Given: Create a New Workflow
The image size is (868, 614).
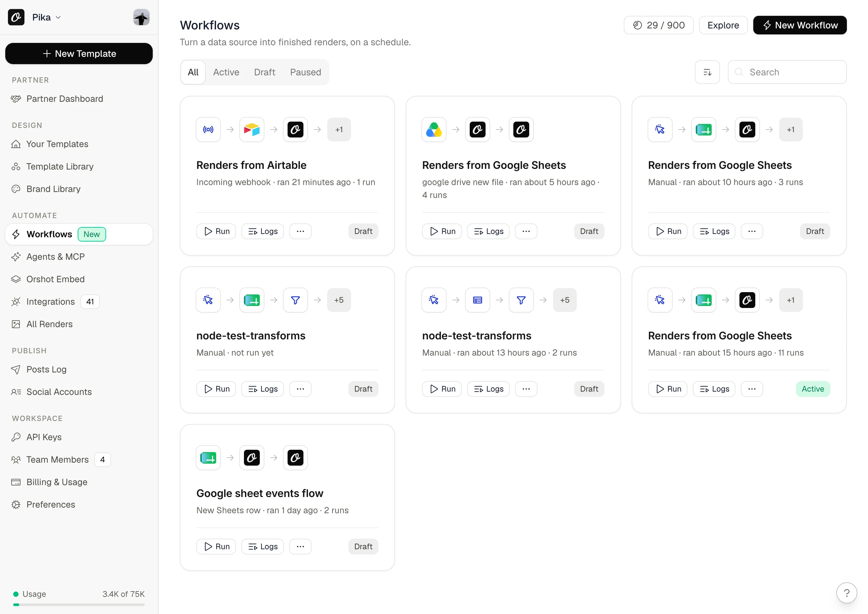Looking at the screenshot, I should [800, 25].
